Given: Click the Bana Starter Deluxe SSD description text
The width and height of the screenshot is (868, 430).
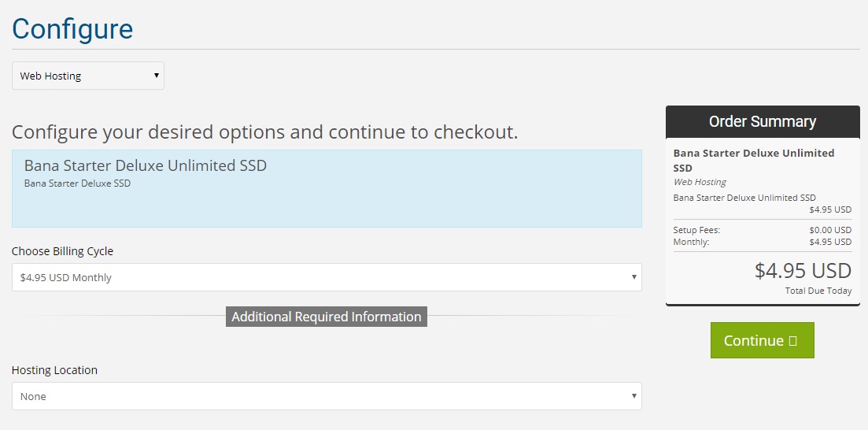Looking at the screenshot, I should [x=77, y=183].
